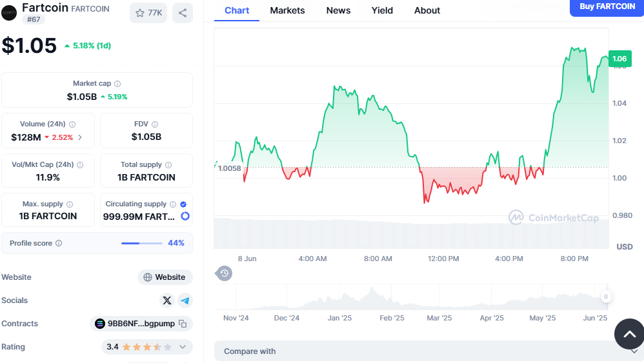Show Market cap info tooltip icon
Viewport: 644px width, 363px height.
[117, 84]
